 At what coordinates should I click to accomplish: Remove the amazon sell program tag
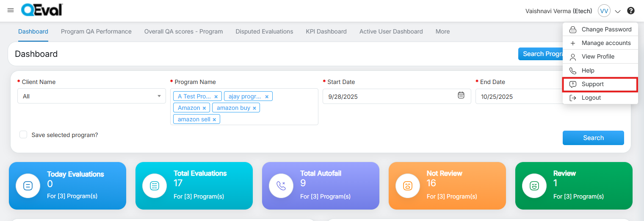[214, 120]
